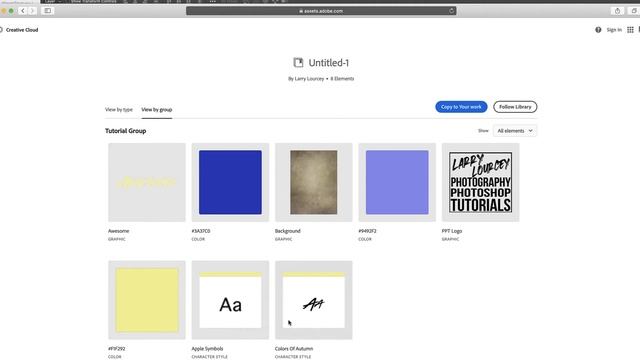Open the apps grid icon
The height and width of the screenshot is (360, 640).
click(x=630, y=30)
